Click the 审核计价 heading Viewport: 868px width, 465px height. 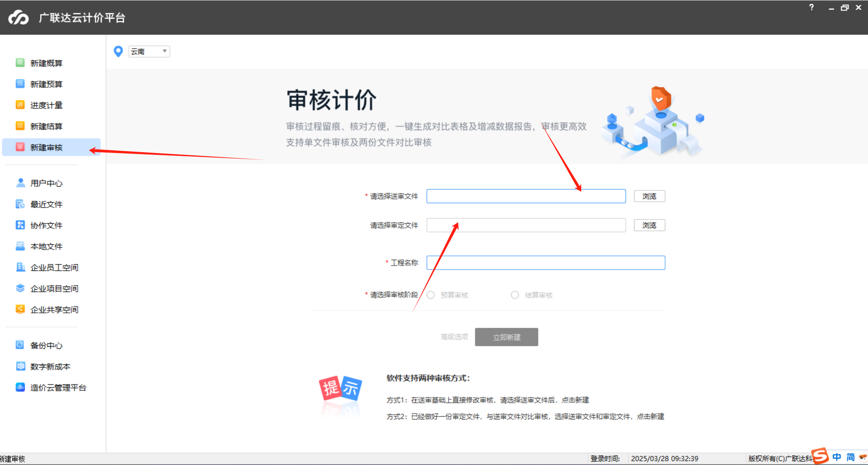331,100
